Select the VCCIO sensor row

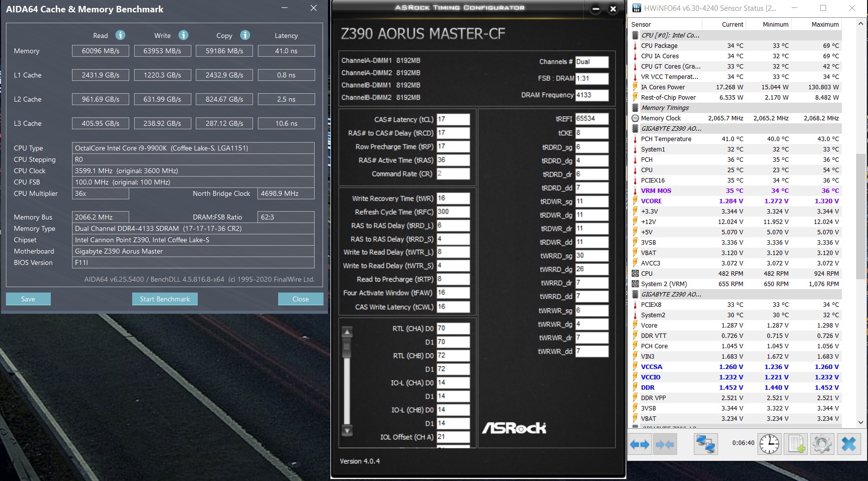(735, 377)
